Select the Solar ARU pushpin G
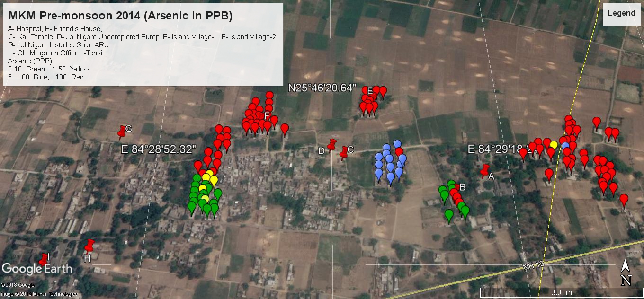Viewport: 644px width, 299px height. point(123,131)
